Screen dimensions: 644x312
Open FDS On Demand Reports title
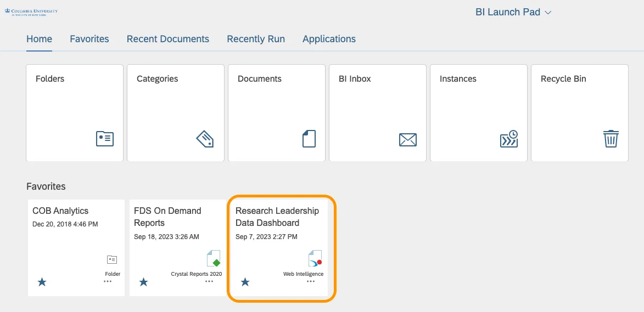tap(167, 217)
